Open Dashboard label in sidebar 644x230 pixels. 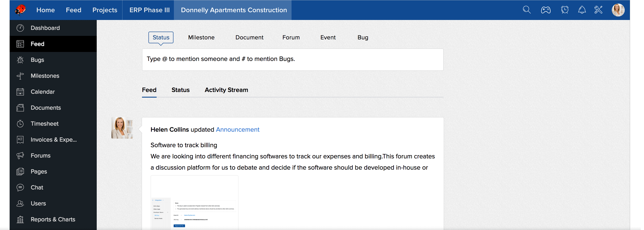pos(45,28)
